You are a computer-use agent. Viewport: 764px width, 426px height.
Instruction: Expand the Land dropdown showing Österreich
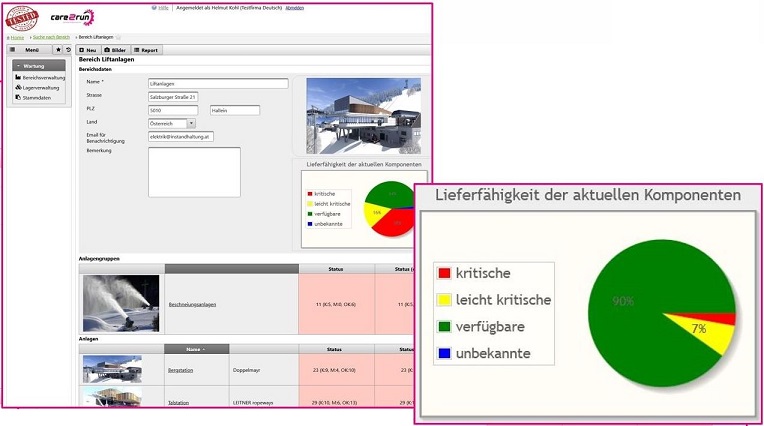pos(191,123)
